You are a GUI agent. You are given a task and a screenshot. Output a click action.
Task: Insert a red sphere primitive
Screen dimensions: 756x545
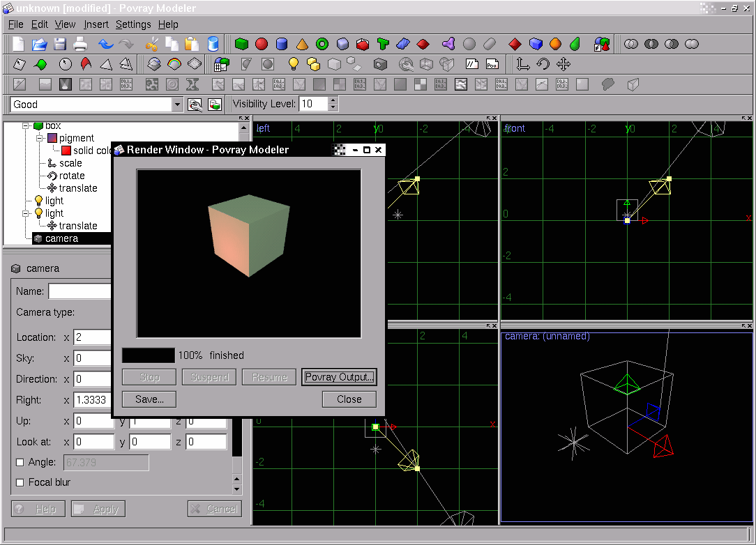click(x=262, y=45)
